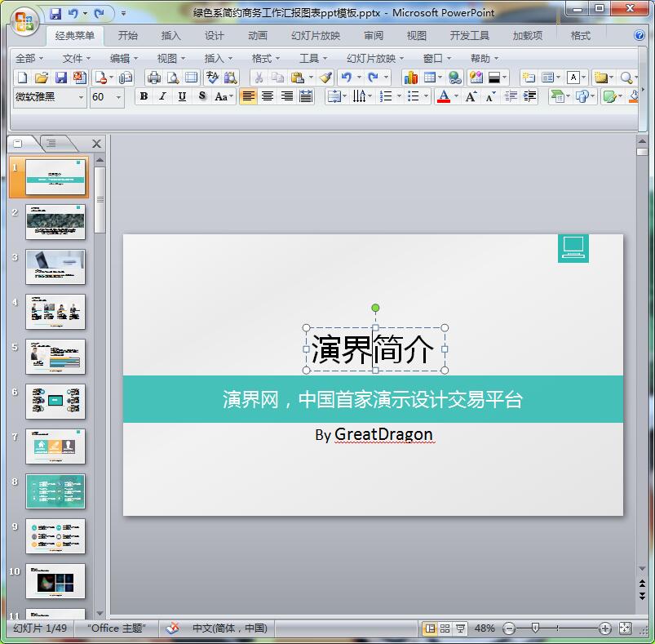The width and height of the screenshot is (655, 644).
Task: Click the Cut scissors icon
Action: coord(258,78)
